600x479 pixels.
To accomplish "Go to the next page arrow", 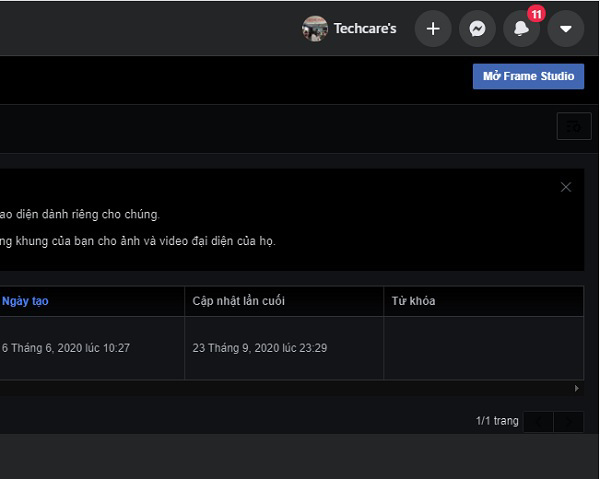I will click(x=569, y=422).
